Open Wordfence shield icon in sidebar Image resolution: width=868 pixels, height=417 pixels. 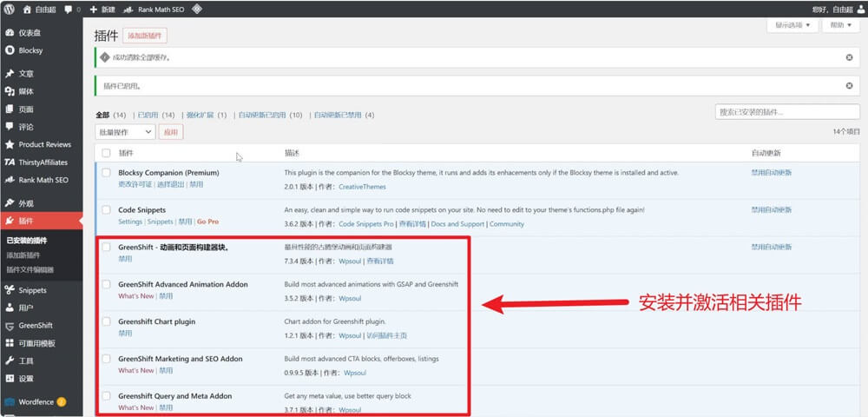(10, 402)
